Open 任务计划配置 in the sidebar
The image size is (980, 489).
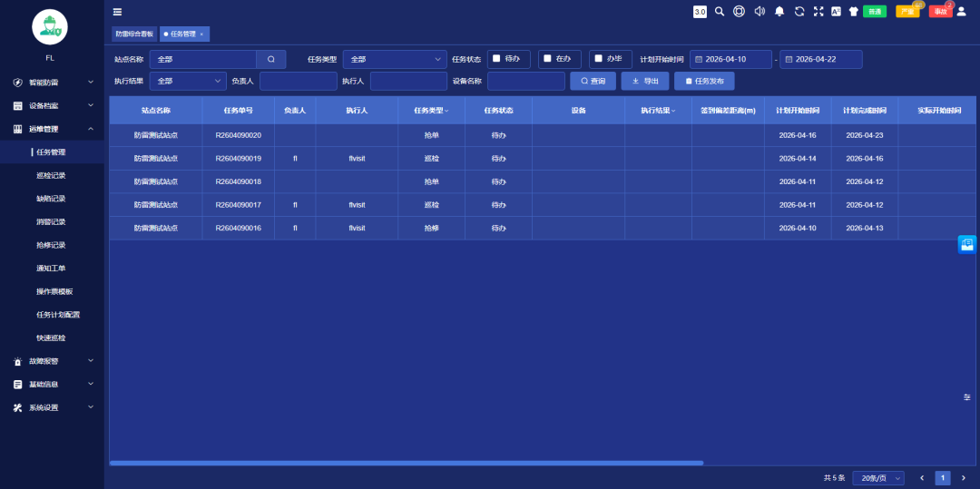tap(58, 315)
